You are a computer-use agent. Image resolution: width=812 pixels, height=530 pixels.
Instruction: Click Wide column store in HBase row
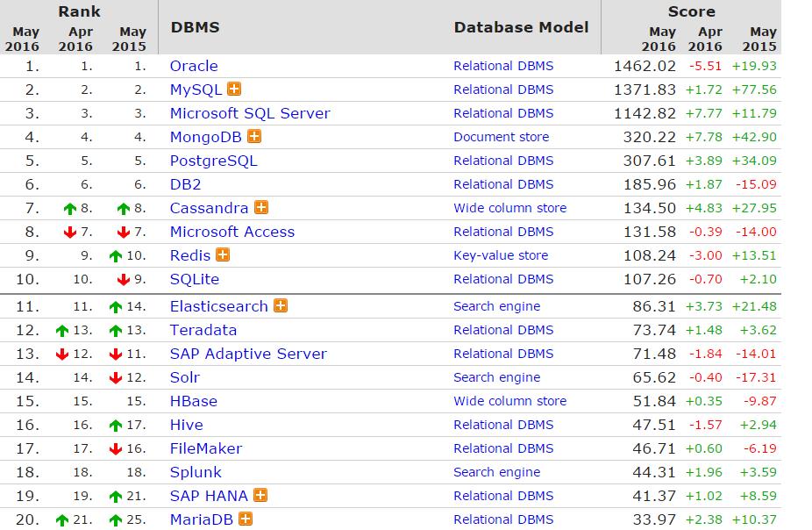point(510,401)
